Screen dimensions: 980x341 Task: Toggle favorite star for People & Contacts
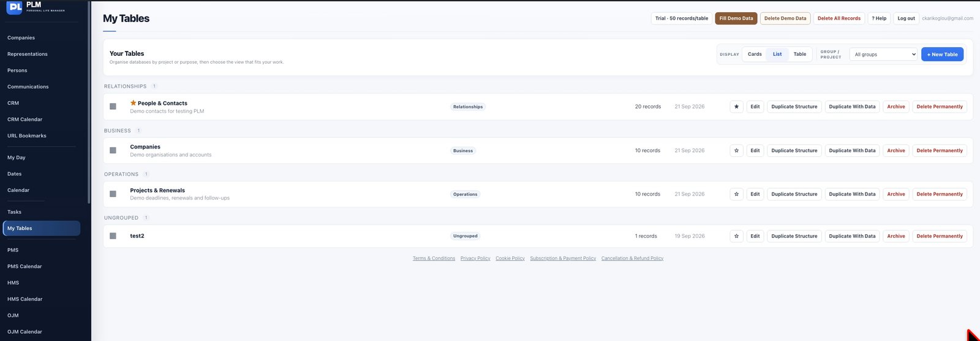[736, 107]
